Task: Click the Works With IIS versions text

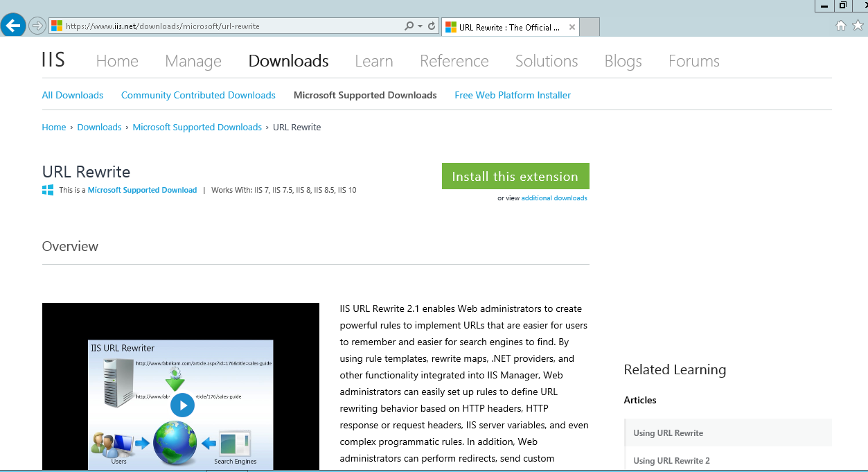Action: click(284, 190)
